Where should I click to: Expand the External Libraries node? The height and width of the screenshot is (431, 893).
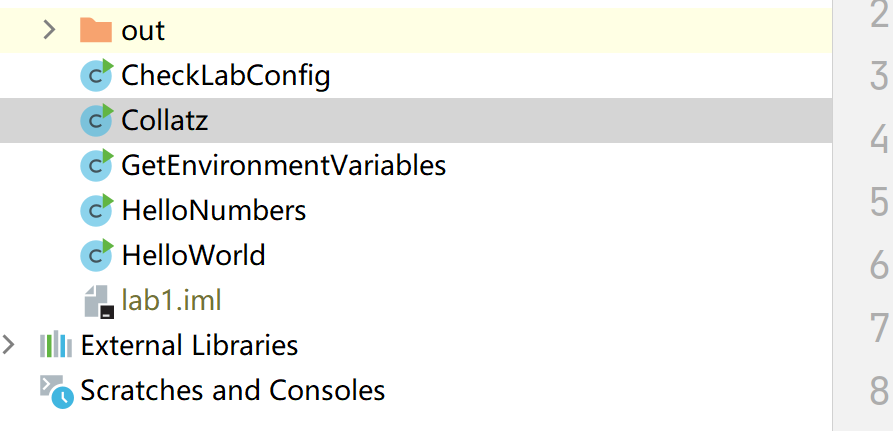(9, 345)
